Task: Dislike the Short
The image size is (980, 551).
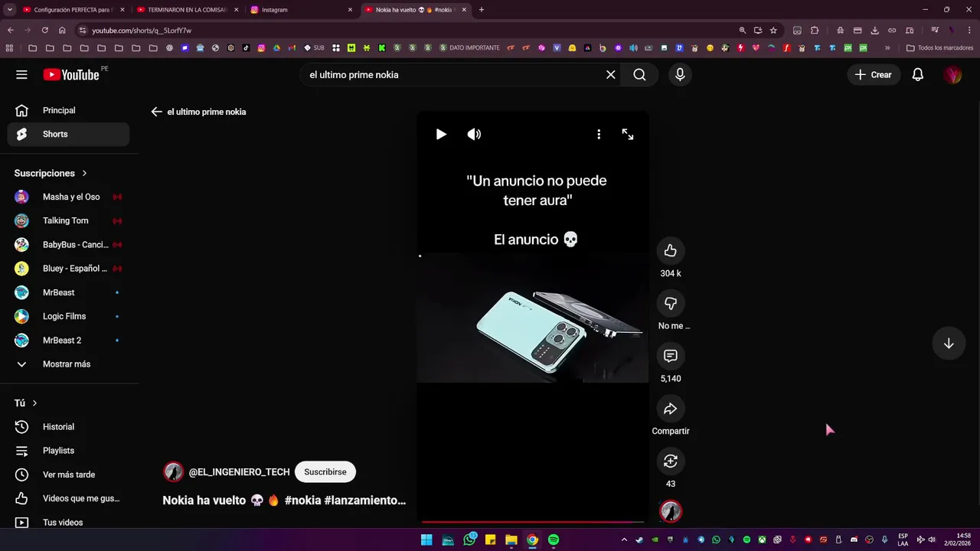Action: click(671, 303)
